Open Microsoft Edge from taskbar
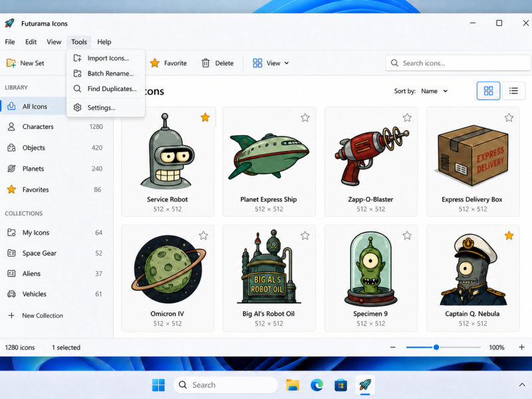This screenshot has width=532, height=399. coord(317,385)
